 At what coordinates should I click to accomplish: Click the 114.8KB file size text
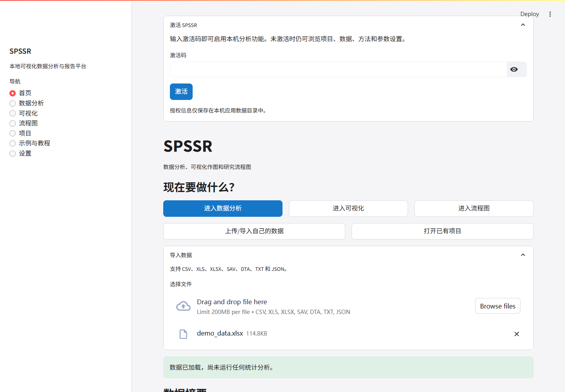(x=257, y=334)
